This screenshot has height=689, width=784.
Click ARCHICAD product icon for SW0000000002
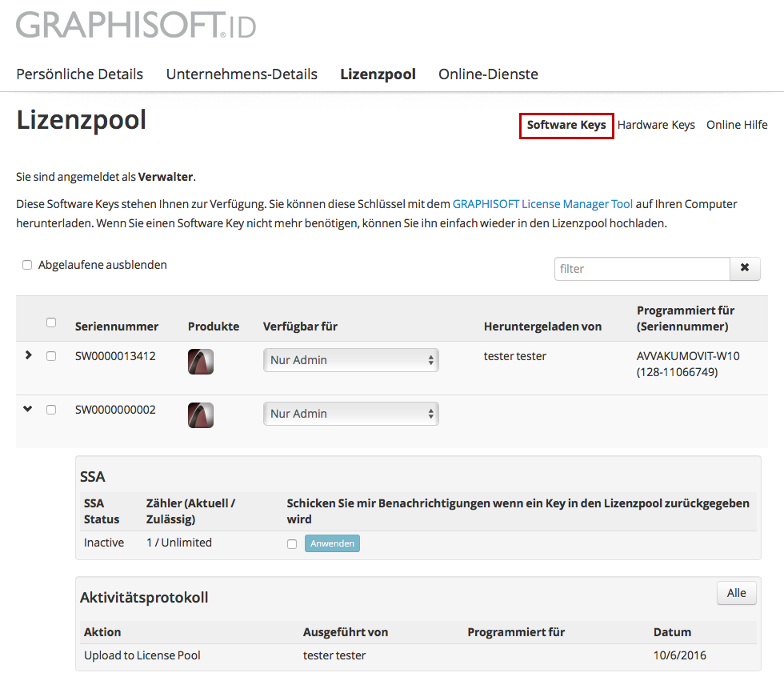(x=201, y=415)
